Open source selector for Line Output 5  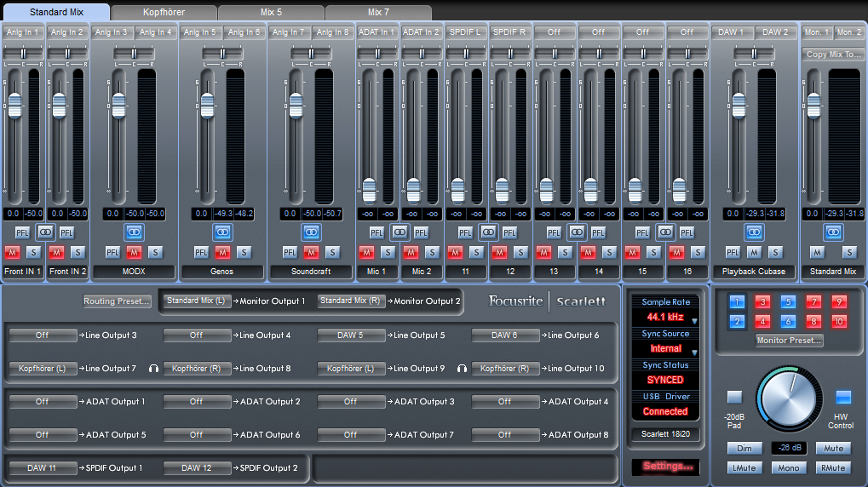[x=351, y=335]
